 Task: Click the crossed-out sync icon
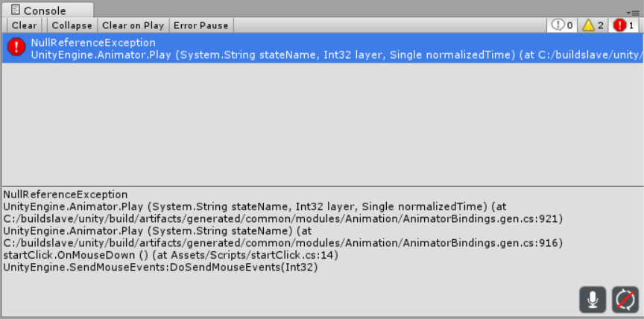click(x=625, y=300)
